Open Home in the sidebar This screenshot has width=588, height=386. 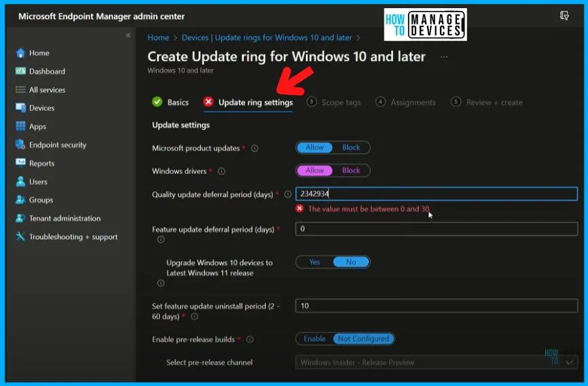click(39, 53)
